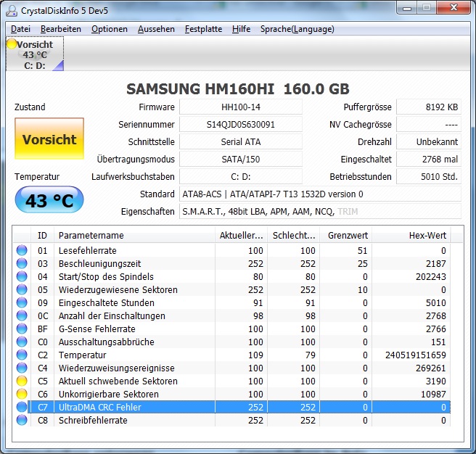Click the Eigenschaften features field
The height and width of the screenshot is (454, 476).
click(x=320, y=211)
